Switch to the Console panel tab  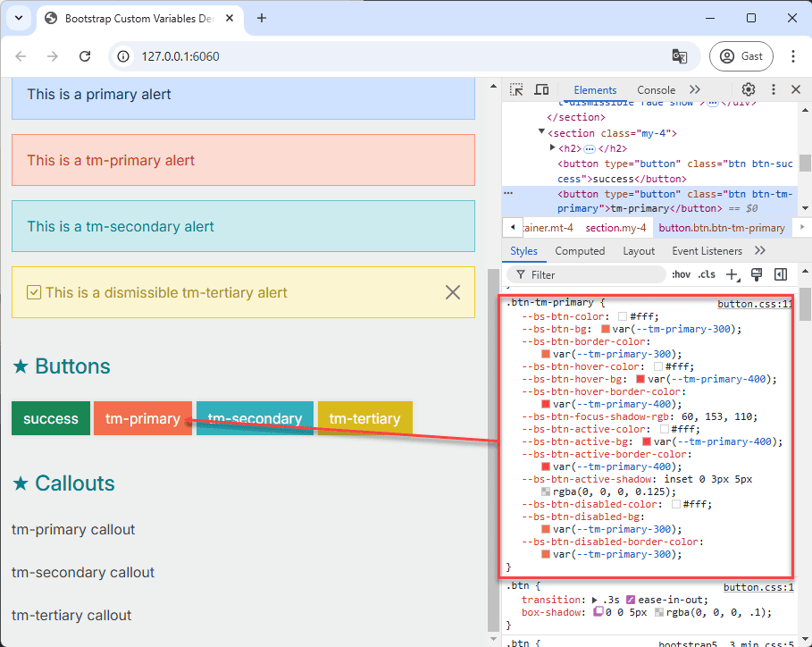point(656,90)
